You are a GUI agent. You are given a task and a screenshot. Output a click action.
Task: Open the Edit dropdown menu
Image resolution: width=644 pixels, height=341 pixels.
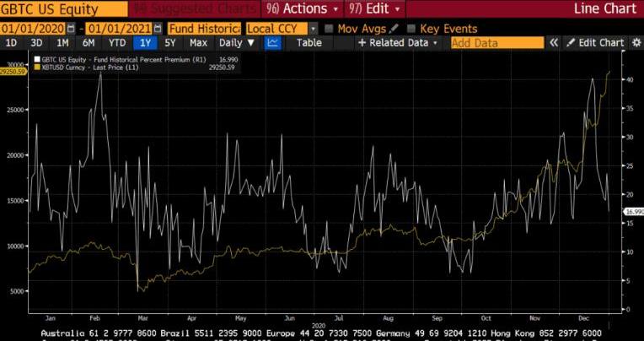pyautogui.click(x=375, y=8)
